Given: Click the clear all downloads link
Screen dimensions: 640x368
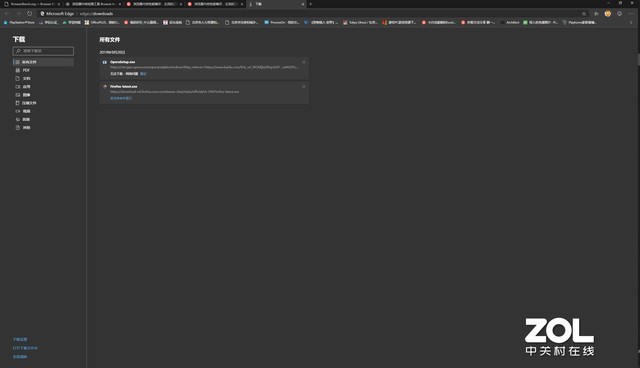Looking at the screenshot, I should click(x=20, y=357).
